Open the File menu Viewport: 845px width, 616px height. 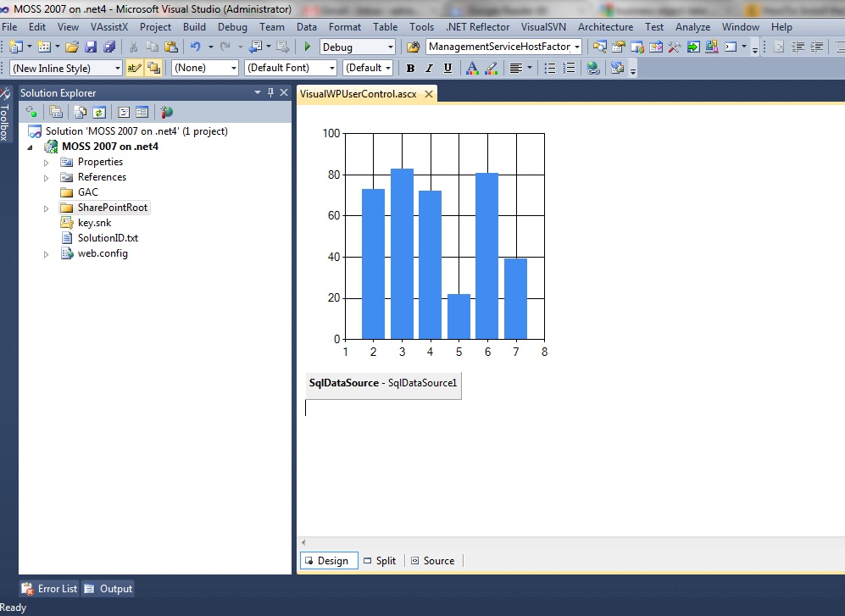tap(9, 27)
